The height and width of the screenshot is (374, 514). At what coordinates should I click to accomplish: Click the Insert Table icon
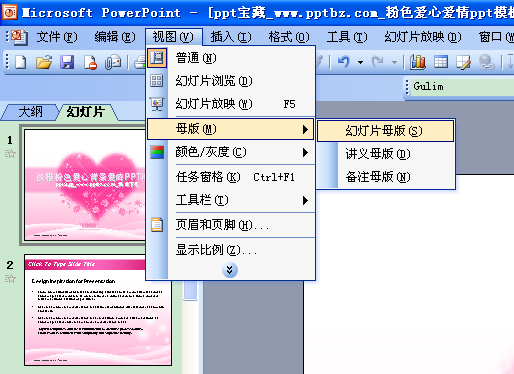tap(441, 62)
